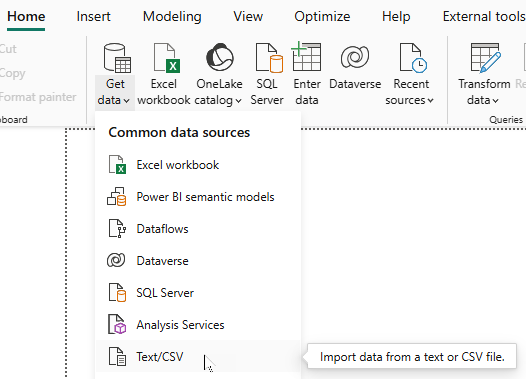Select Dataverse label in Common data sources
Viewport: 526px width, 379px height.
[x=162, y=261]
